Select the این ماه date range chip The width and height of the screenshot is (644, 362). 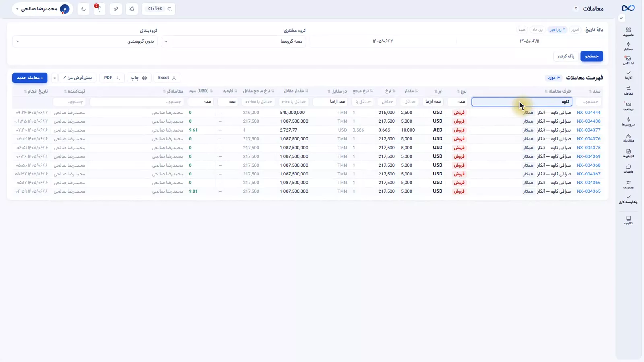tap(538, 30)
